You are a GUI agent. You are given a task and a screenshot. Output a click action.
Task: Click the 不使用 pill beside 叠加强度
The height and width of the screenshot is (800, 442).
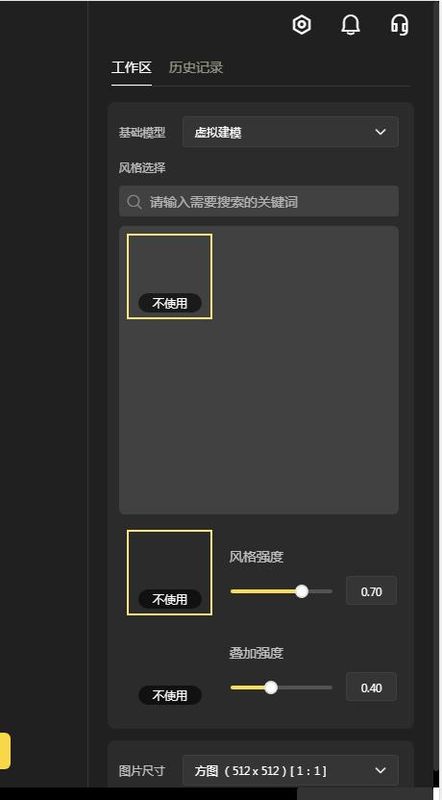point(170,695)
